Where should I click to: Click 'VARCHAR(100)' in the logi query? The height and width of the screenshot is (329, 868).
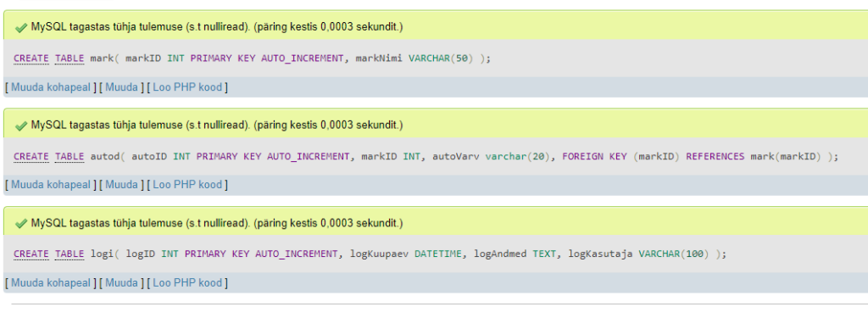[x=674, y=254]
